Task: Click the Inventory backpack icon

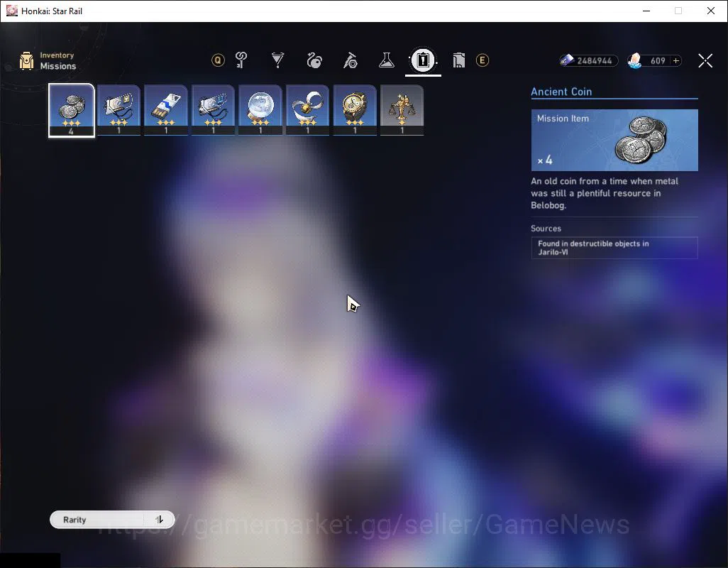Action: 27,61
